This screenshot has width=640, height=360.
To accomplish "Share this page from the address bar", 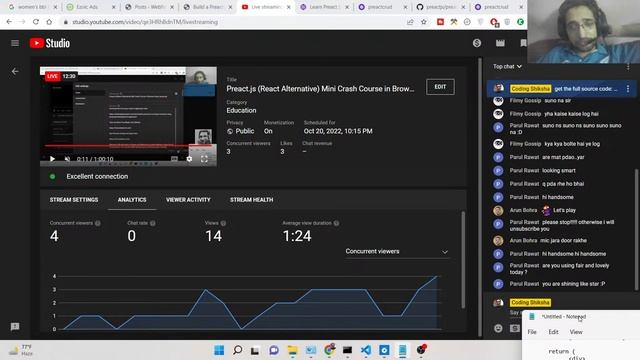I will [410, 22].
